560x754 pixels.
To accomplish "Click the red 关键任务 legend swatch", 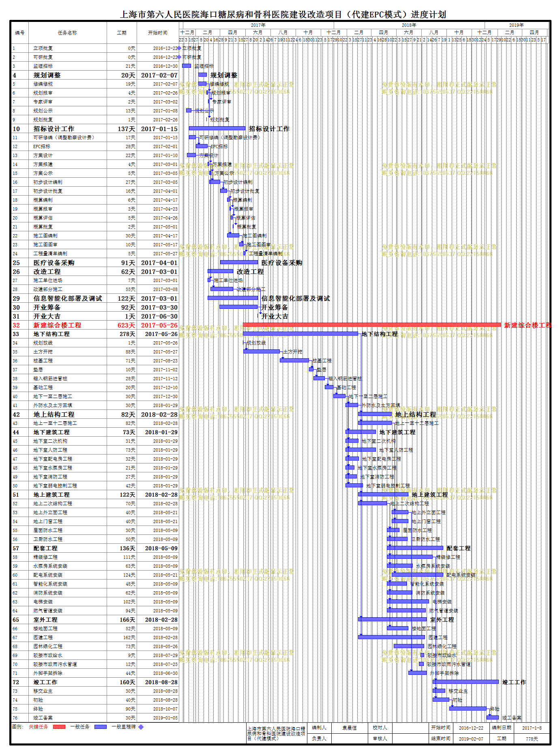I will (59, 727).
